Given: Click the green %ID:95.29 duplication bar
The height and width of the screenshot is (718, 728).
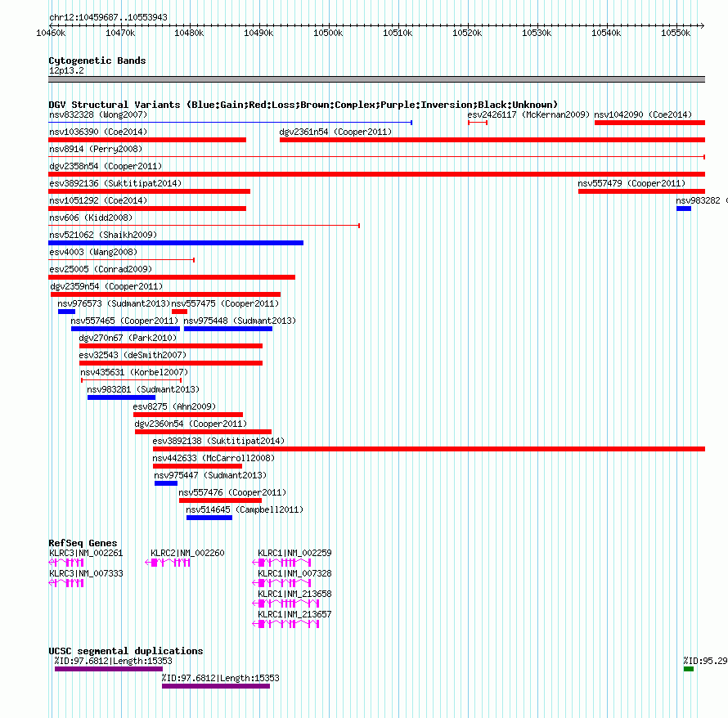Looking at the screenshot, I should [689, 669].
